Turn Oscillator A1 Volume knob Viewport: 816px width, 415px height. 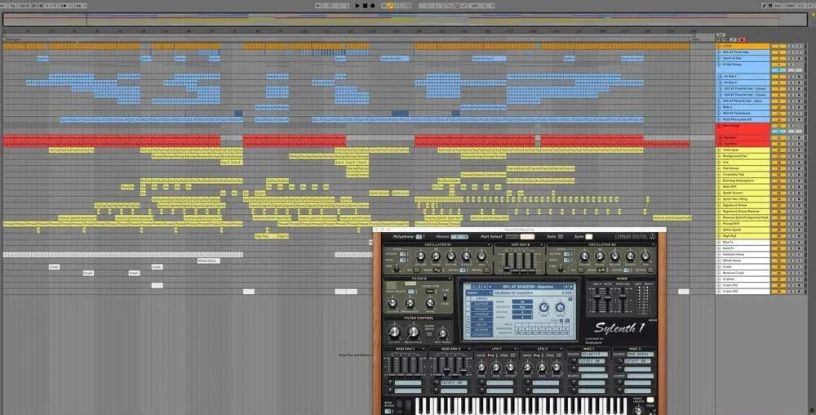coord(420,256)
